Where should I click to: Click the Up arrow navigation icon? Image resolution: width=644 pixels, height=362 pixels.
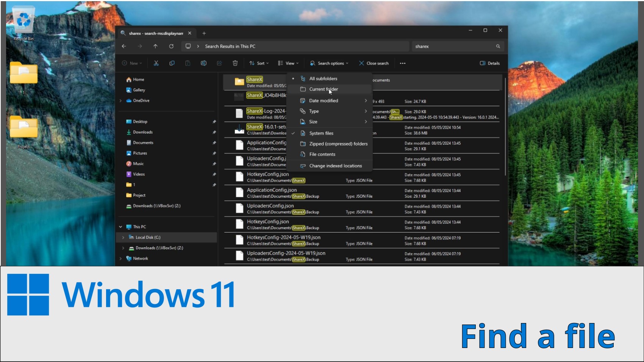click(x=155, y=46)
